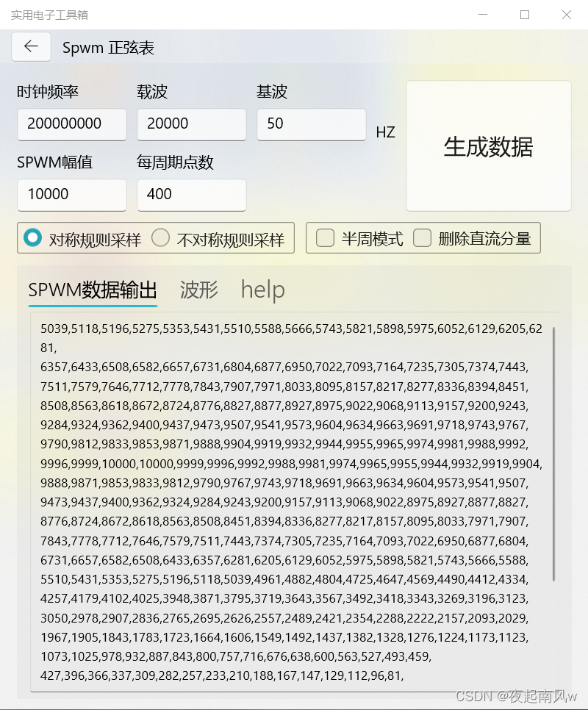Click the 每周期点数 input box
588x710 pixels.
pyautogui.click(x=191, y=195)
